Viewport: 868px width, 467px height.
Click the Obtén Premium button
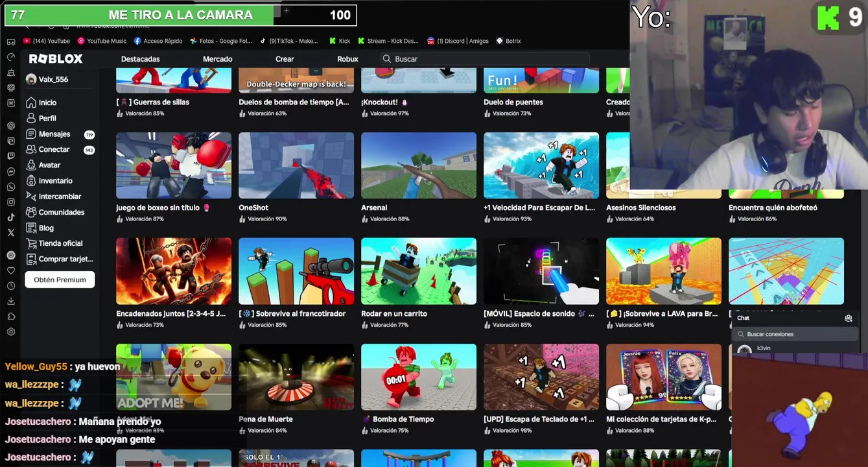[60, 280]
